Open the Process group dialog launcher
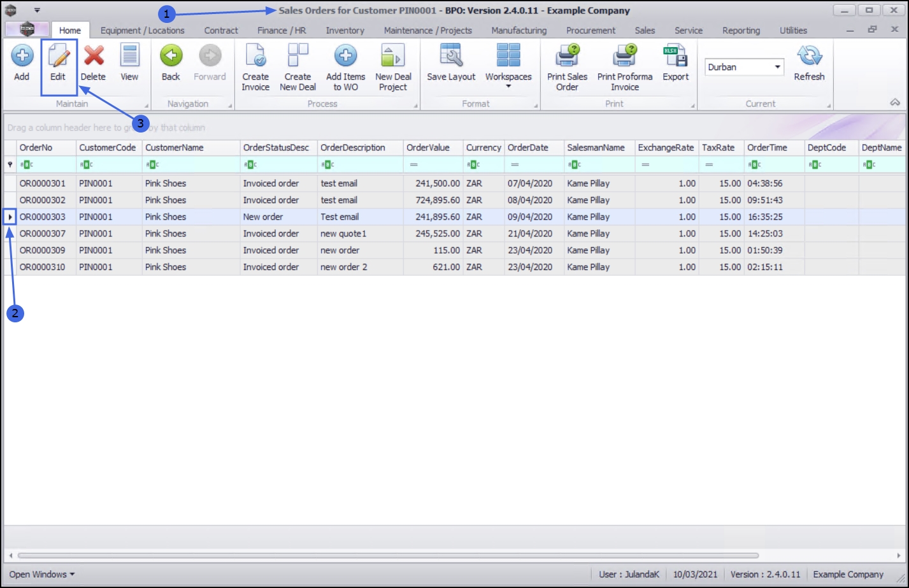The image size is (909, 588). [x=416, y=106]
